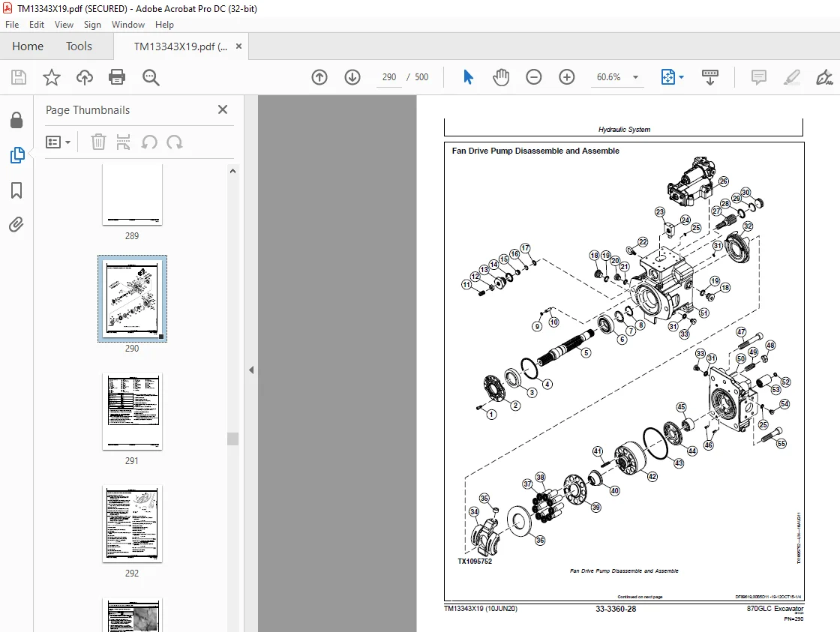Screen dimensions: 840x632
Task: Zoom in with plus button
Action: coord(566,77)
